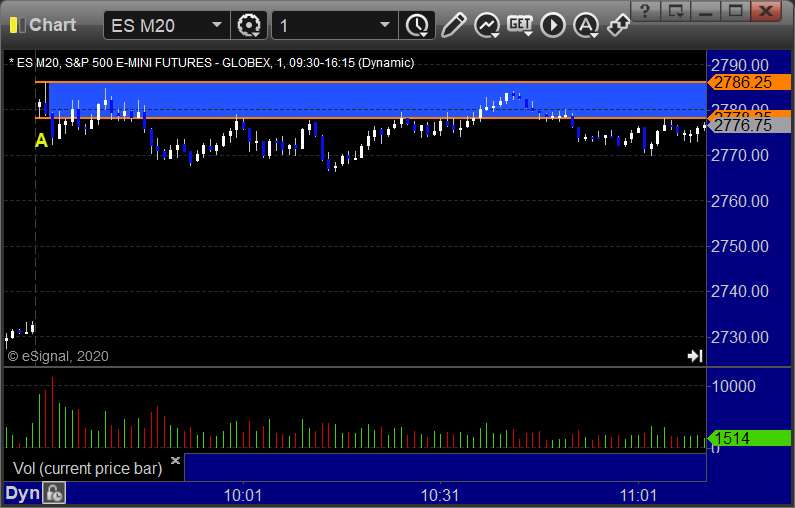Open the alerts circled-A icon
Image resolution: width=795 pixels, height=508 pixels.
click(586, 25)
